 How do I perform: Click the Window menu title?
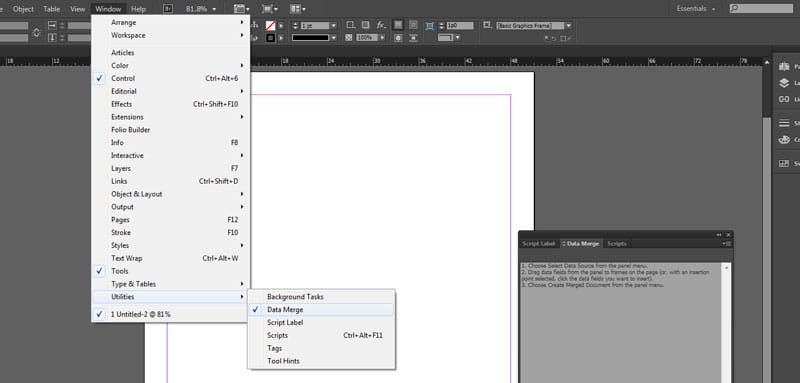(108, 9)
